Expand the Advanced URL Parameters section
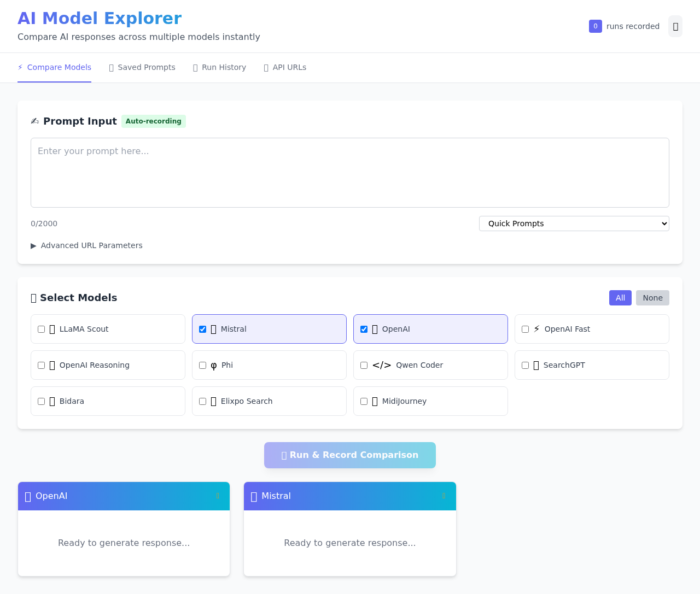 click(86, 245)
